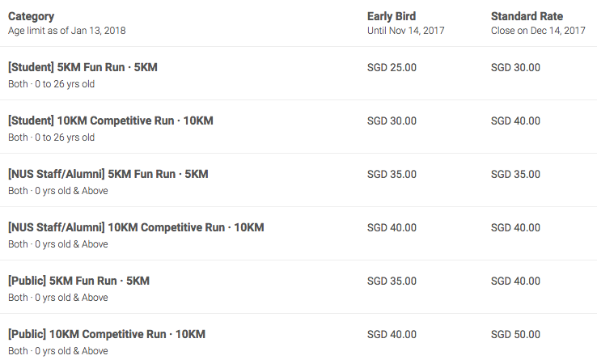The height and width of the screenshot is (364, 597).
Task: Choose NUS Staff/Alumni 5KM Fun Run row
Action: tap(298, 180)
